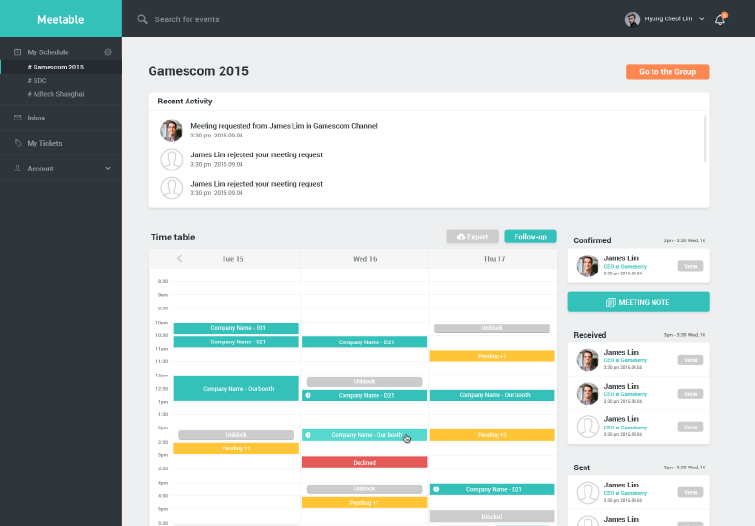Image resolution: width=755 pixels, height=526 pixels.
Task: Open Inbox in sidebar
Action: click(x=36, y=118)
